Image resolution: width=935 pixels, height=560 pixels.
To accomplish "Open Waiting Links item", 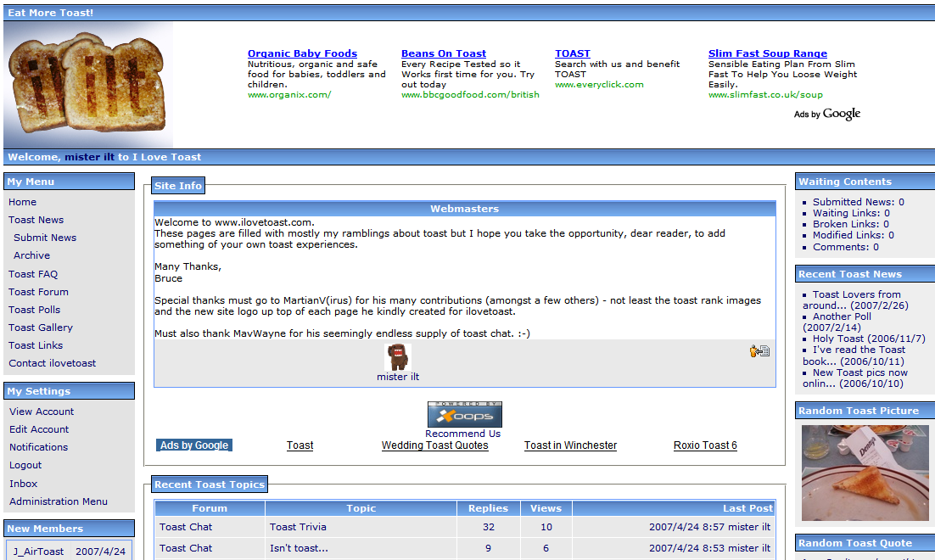I will [x=851, y=214].
